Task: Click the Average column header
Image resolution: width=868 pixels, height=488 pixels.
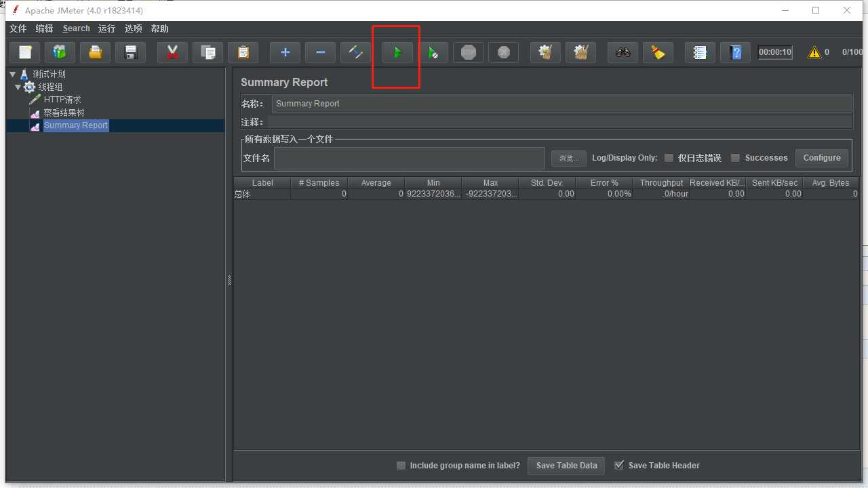Action: pyautogui.click(x=376, y=183)
